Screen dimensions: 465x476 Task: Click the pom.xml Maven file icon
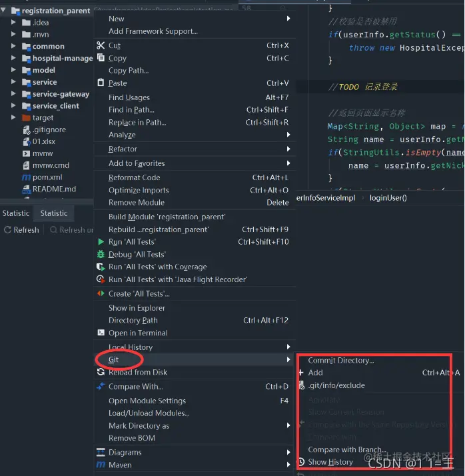pyautogui.click(x=27, y=177)
